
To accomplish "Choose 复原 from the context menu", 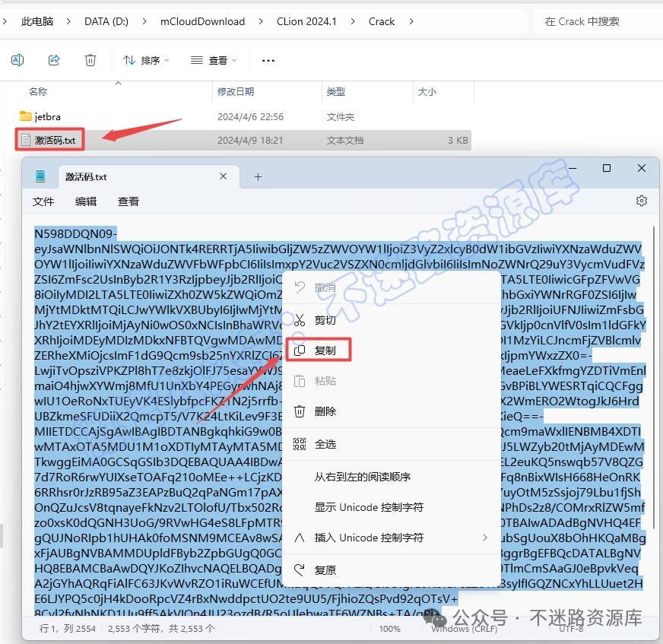I will tap(391, 570).
